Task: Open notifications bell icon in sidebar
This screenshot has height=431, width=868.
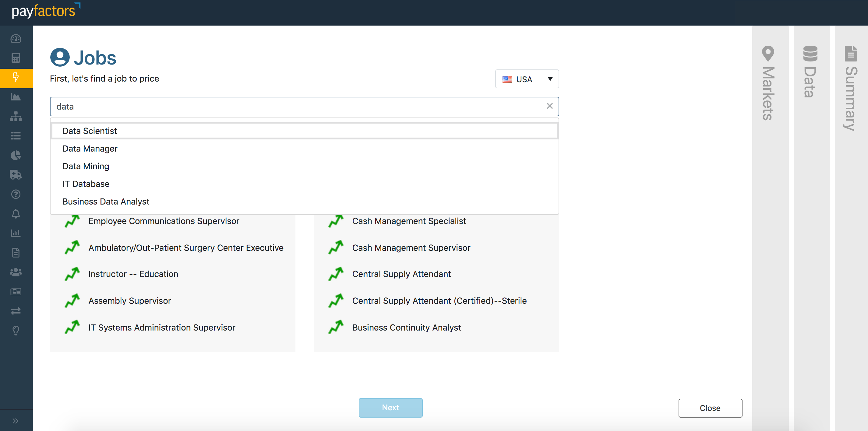Action: 16,214
